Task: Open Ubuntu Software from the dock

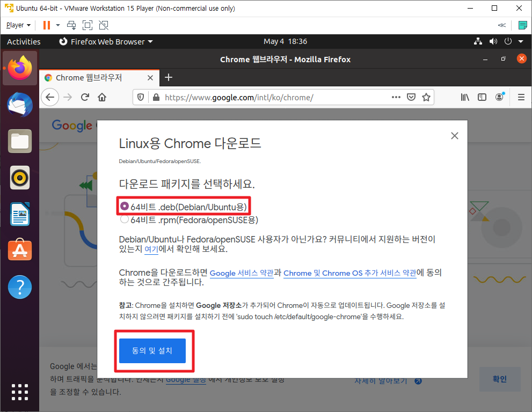Action: (x=20, y=249)
